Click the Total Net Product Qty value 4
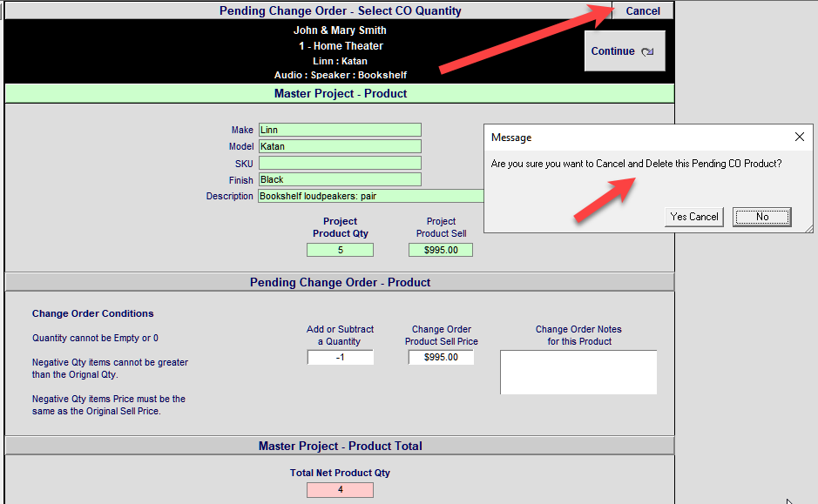818x504 pixels. (x=340, y=490)
